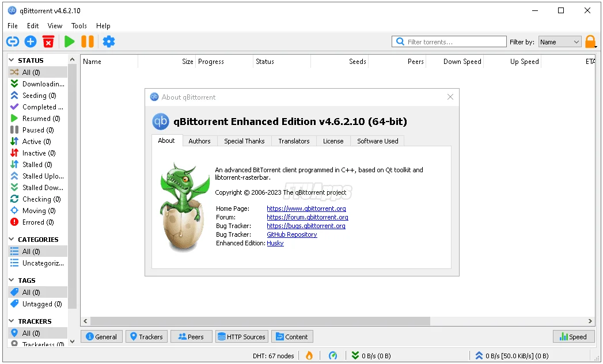
Task: Click the Trackers button in bottom panel
Action: (146, 337)
